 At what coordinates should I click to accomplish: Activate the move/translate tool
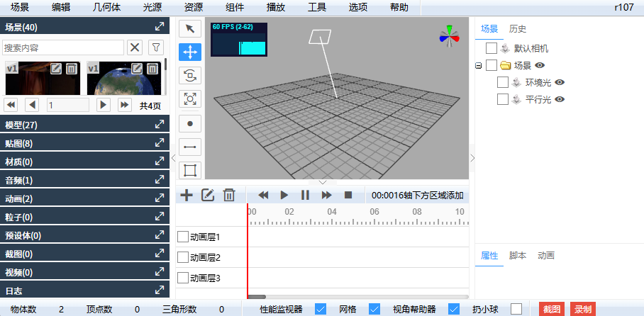click(190, 52)
